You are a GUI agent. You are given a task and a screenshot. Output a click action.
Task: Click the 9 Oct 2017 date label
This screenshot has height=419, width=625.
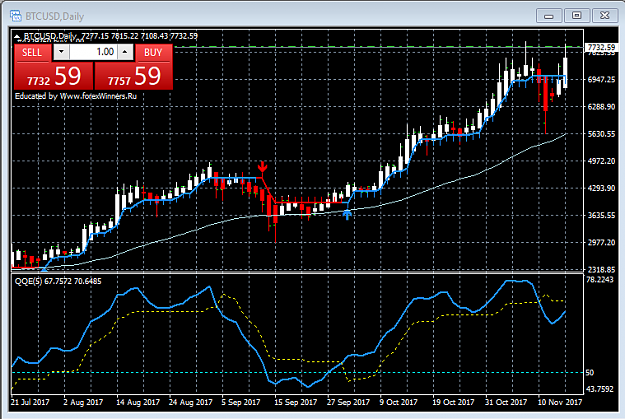click(398, 402)
